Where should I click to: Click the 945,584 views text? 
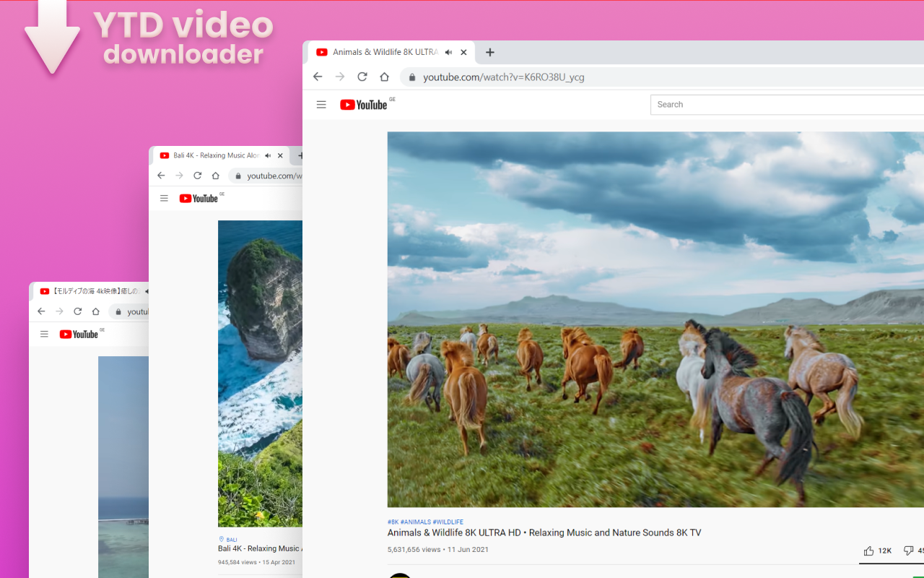pyautogui.click(x=237, y=562)
